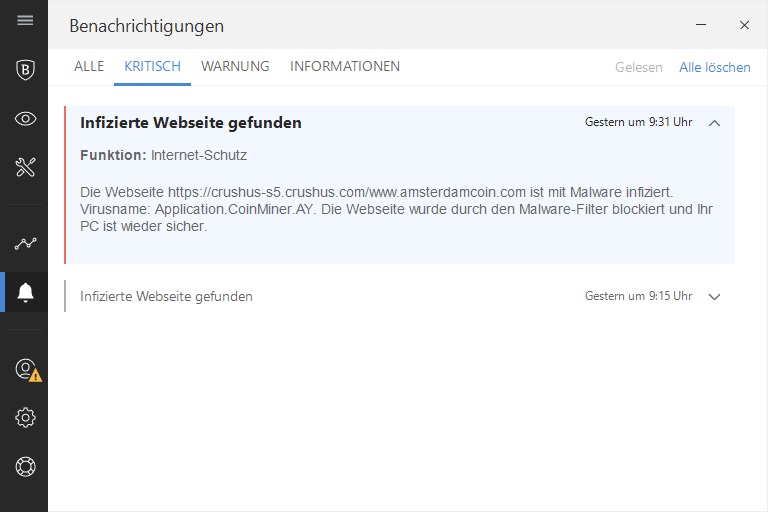The image size is (768, 513).
Task: Open the tools wrench section
Action: [25, 167]
